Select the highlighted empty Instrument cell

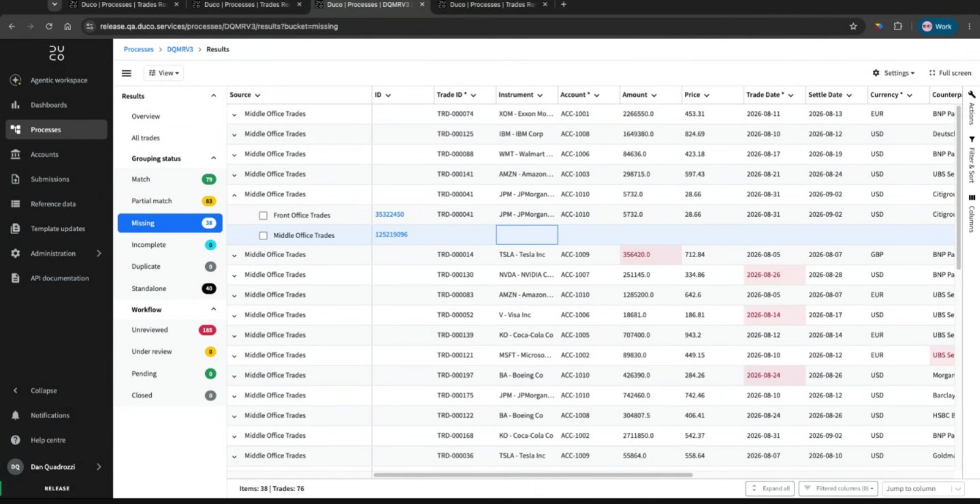[527, 235]
